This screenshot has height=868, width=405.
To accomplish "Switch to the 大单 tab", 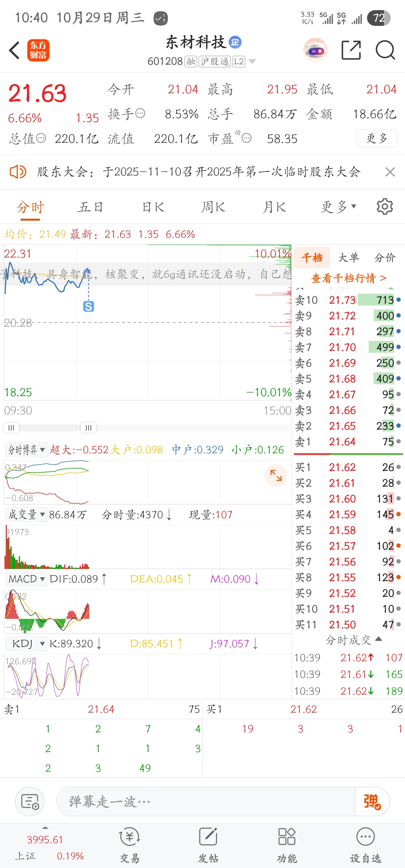I will click(349, 257).
